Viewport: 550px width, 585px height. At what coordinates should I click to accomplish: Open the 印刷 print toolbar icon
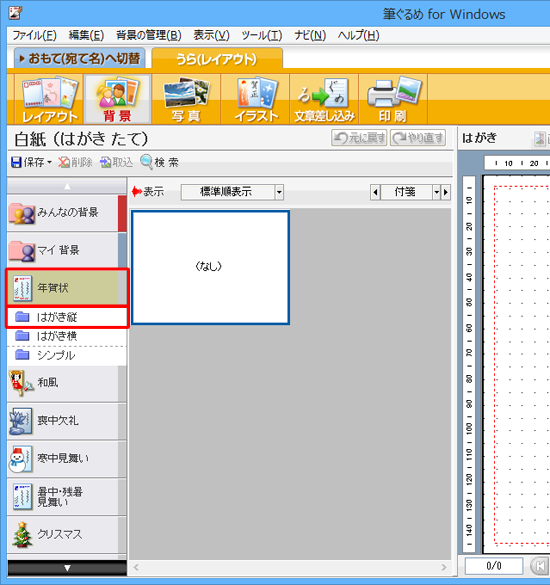coord(393,99)
